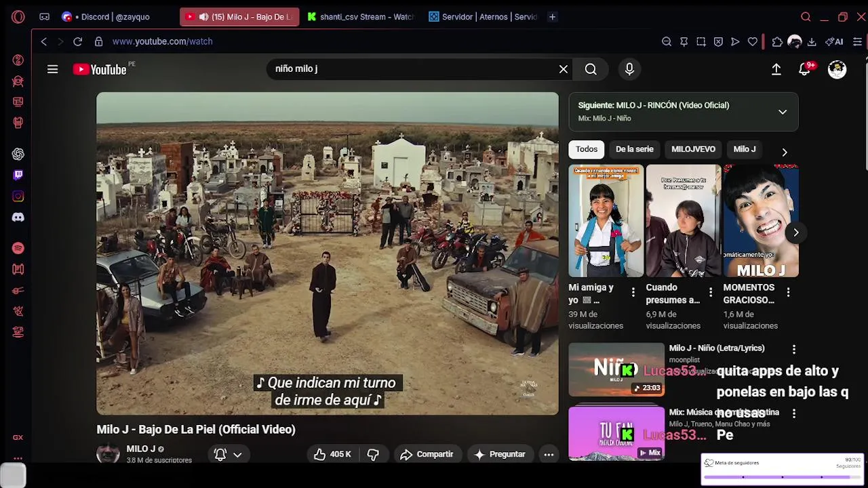Image resolution: width=868 pixels, height=488 pixels.
Task: Go back to the previous page
Action: click(44, 41)
